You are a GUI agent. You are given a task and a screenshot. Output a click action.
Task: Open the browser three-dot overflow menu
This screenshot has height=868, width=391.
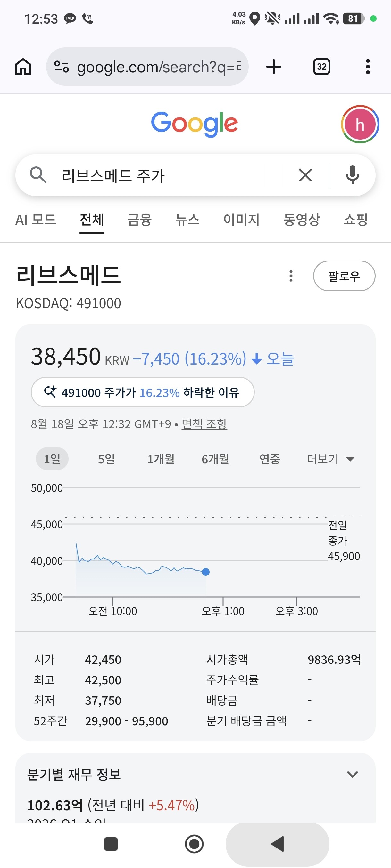coord(368,67)
